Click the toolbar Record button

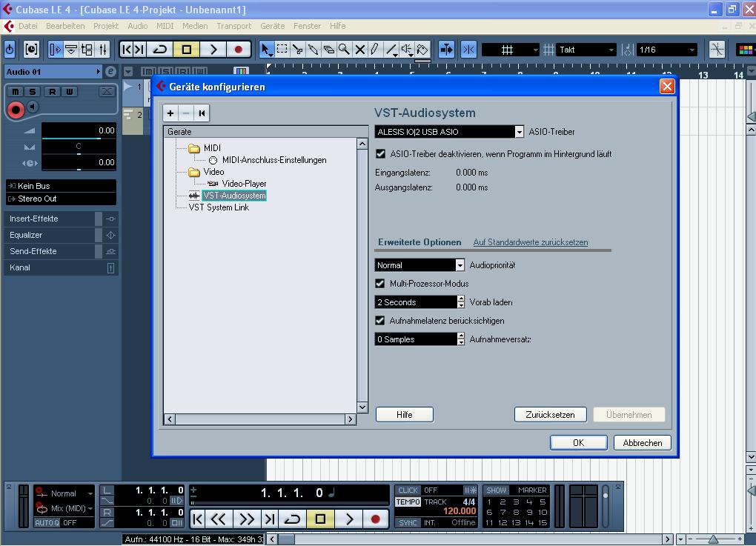(238, 49)
